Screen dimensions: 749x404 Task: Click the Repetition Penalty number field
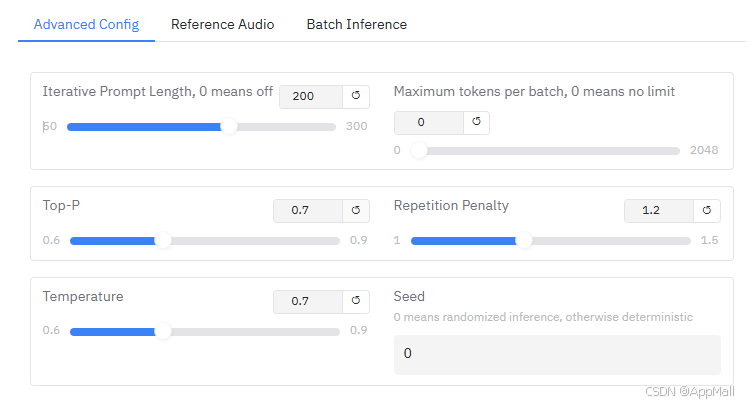(657, 211)
